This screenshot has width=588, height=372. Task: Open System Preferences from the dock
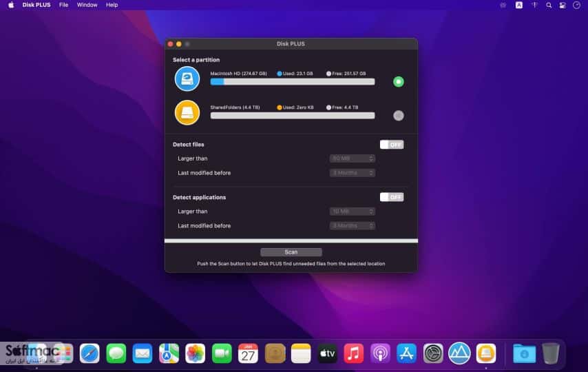433,353
